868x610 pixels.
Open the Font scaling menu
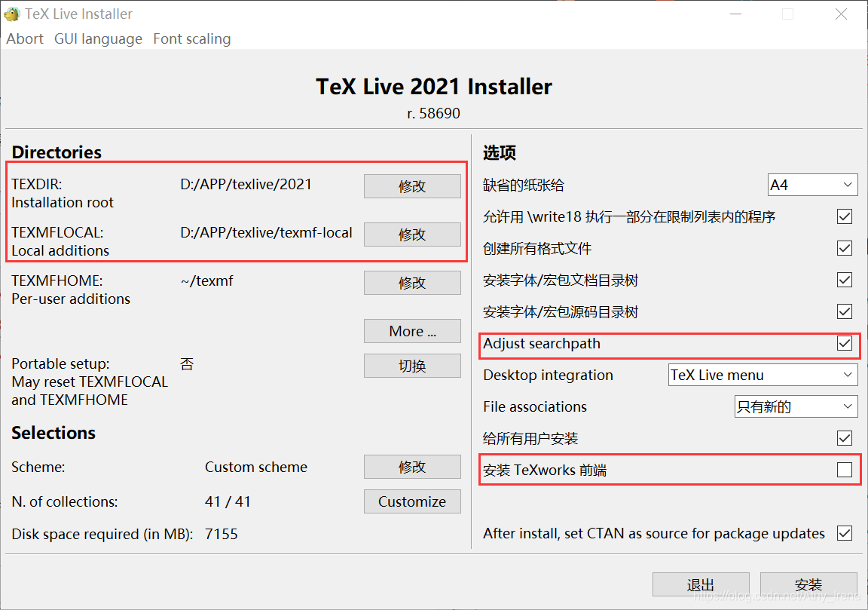191,38
